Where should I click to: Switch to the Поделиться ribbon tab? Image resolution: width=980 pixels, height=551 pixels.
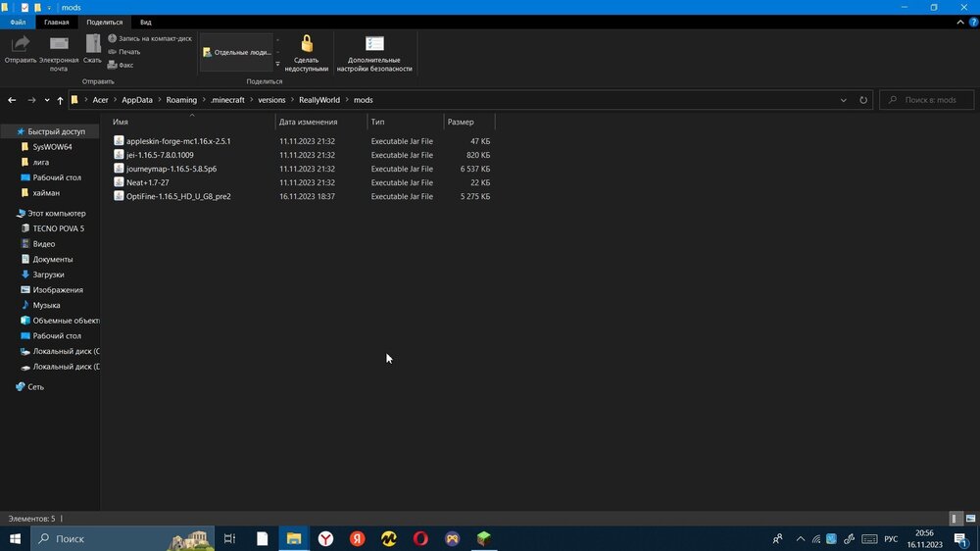[x=105, y=22]
